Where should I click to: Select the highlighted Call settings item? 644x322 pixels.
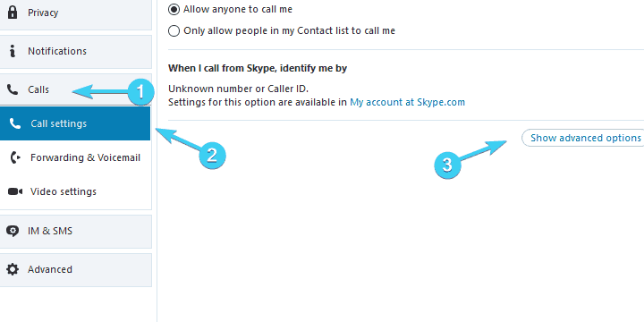click(75, 123)
